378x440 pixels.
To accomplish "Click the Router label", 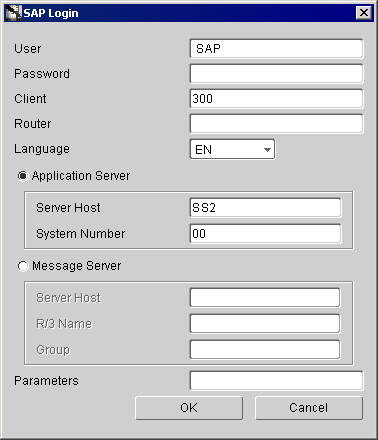I will (x=33, y=124).
